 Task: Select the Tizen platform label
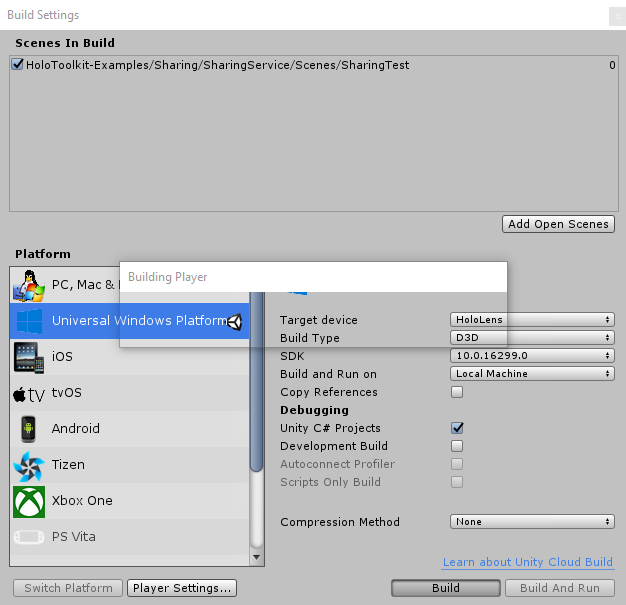coord(68,464)
